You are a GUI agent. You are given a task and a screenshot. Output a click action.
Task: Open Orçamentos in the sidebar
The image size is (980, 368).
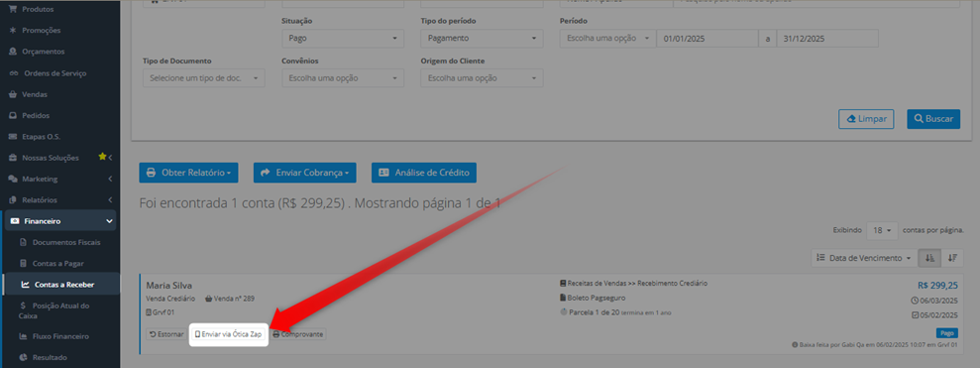click(44, 52)
